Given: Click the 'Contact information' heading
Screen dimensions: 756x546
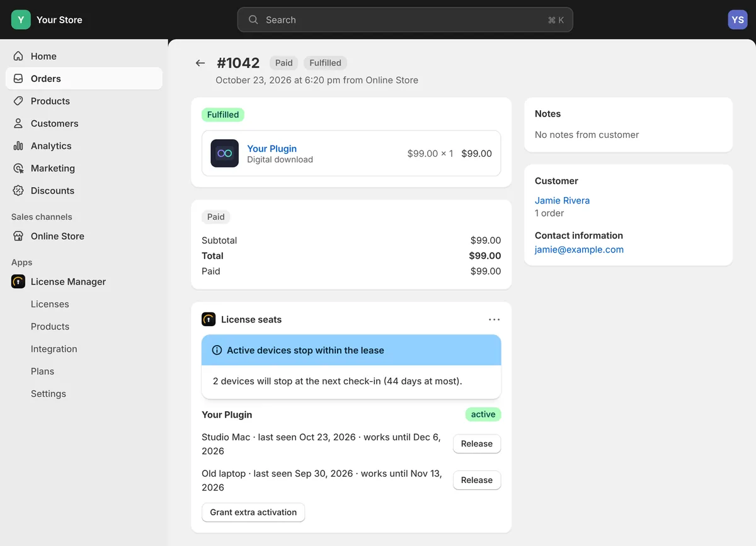Looking at the screenshot, I should [579, 236].
